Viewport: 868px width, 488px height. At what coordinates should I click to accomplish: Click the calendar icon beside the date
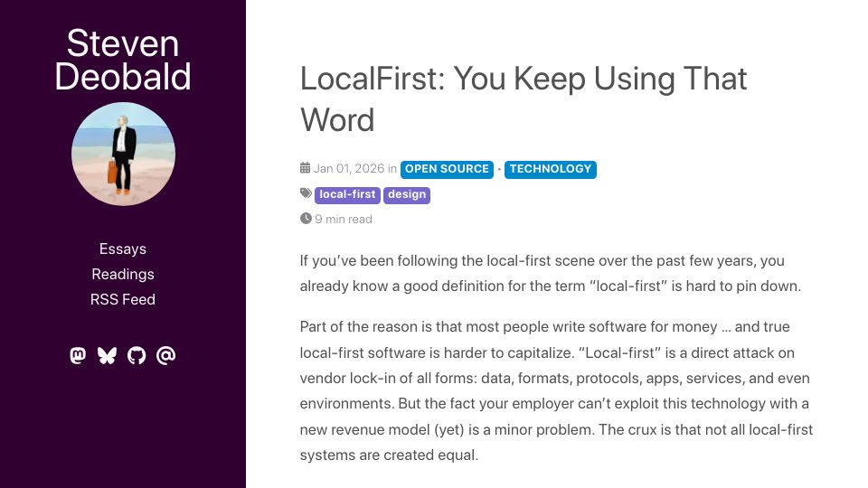click(x=305, y=168)
